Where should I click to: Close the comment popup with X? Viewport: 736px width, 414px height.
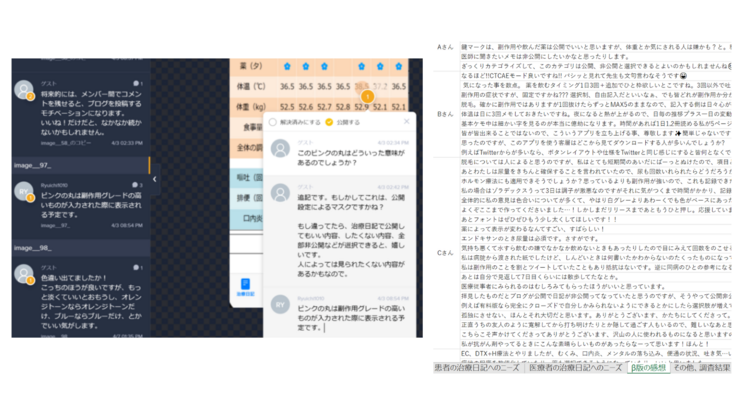click(x=406, y=122)
